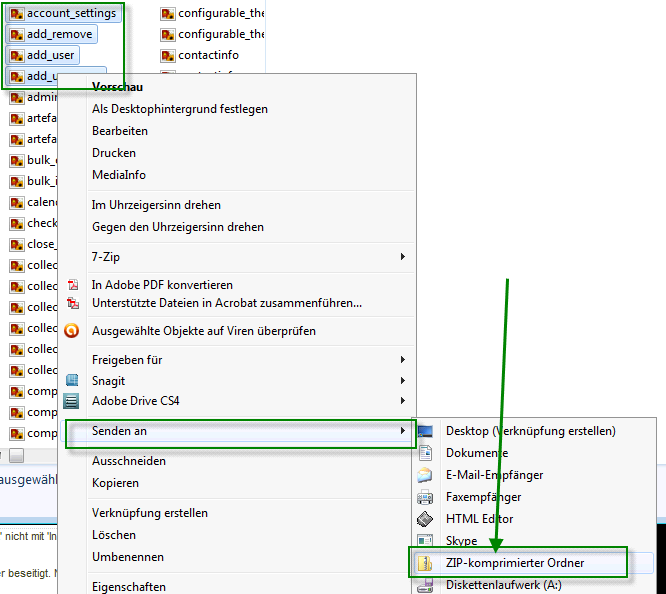Select Umbenennen menu entry

tap(128, 557)
